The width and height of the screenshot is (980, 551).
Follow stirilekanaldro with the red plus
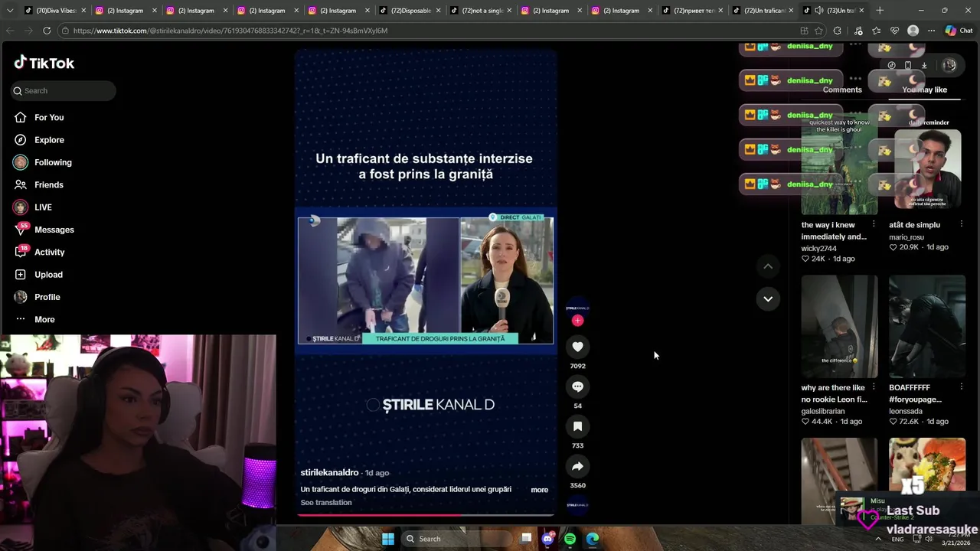[577, 321]
